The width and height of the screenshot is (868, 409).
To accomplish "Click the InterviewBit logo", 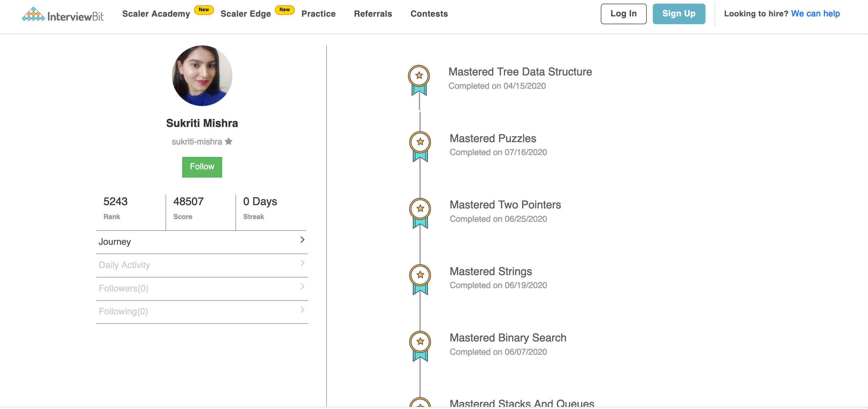I will [63, 14].
